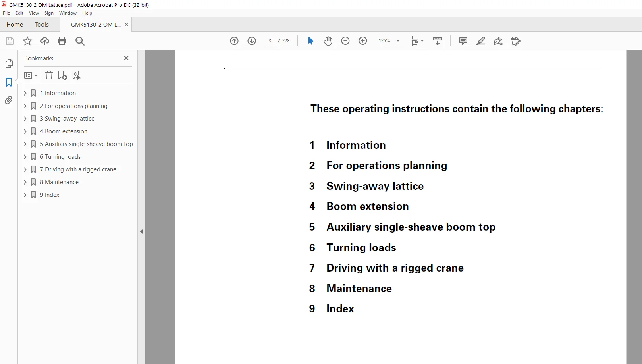
Task: Delete selected bookmark trash icon
Action: click(49, 75)
